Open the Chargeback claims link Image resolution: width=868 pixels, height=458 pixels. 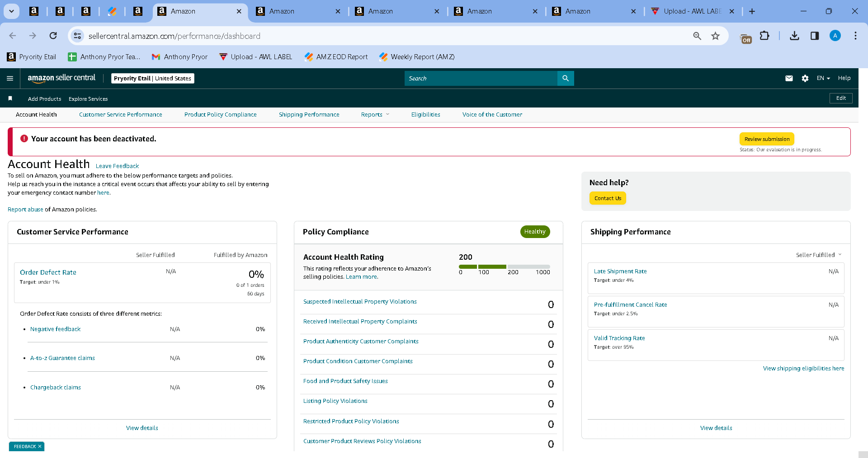[x=56, y=388]
